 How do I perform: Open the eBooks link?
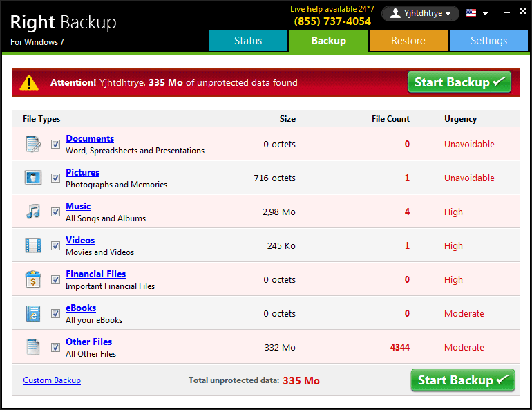click(81, 308)
